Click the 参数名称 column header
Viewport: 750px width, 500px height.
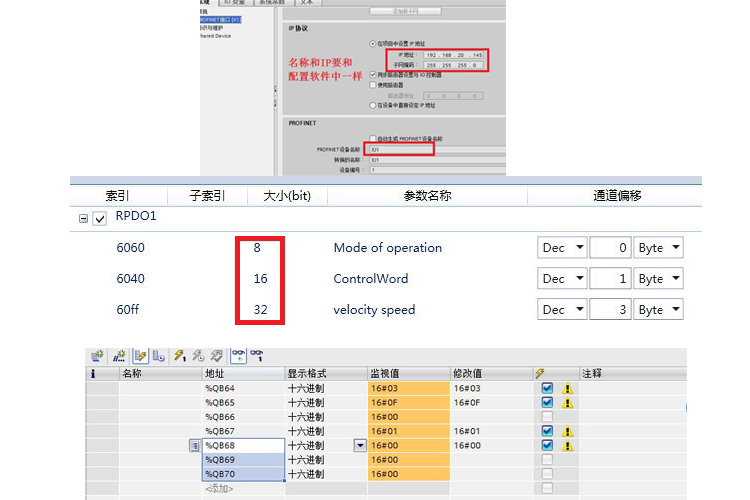click(427, 196)
